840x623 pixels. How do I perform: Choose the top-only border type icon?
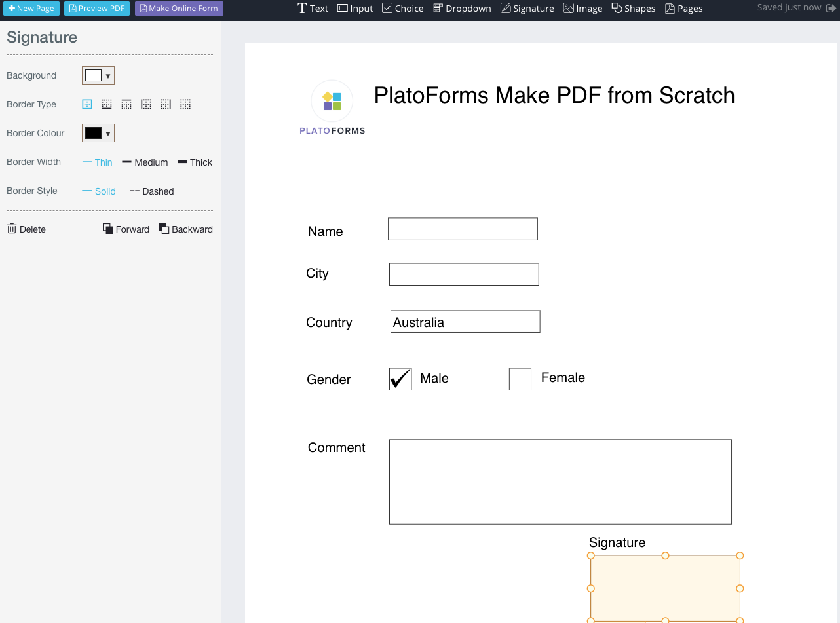coord(126,104)
